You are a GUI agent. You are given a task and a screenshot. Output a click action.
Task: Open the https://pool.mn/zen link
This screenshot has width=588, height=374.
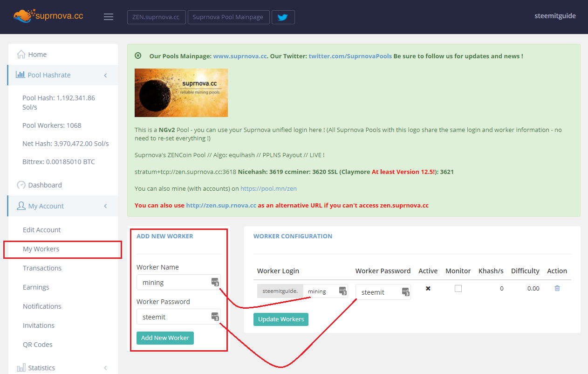click(269, 188)
